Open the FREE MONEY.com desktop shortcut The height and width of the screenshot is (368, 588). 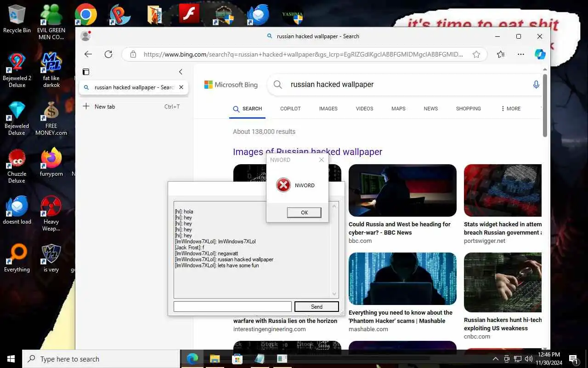[x=51, y=118]
